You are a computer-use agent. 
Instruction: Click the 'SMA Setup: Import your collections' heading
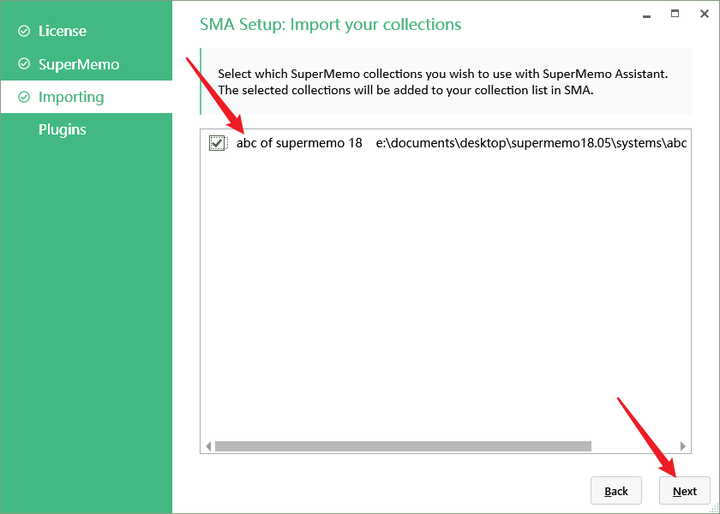pyautogui.click(x=330, y=23)
